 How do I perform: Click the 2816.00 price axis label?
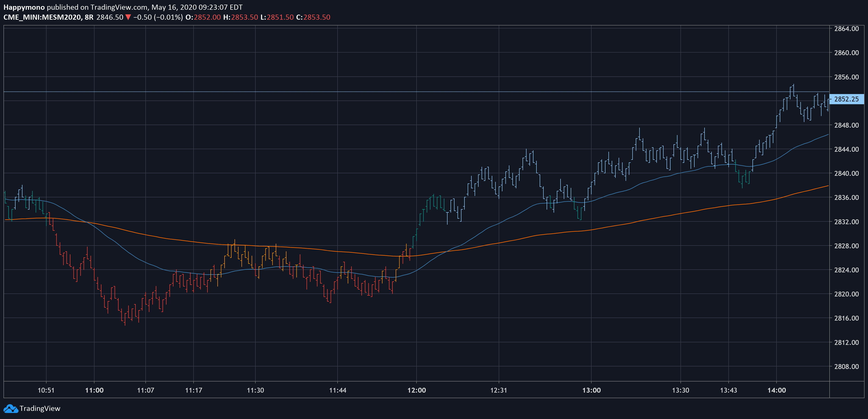coord(846,318)
